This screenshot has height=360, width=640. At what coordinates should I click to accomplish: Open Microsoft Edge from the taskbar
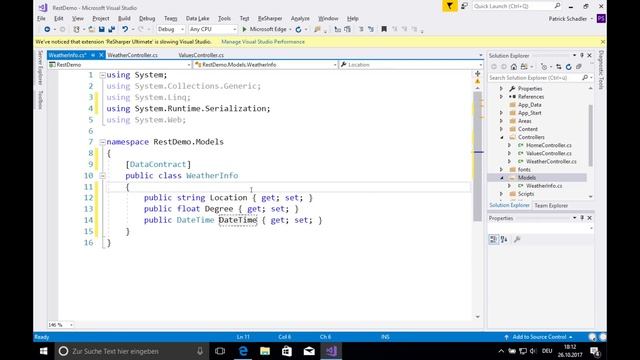coord(243,351)
